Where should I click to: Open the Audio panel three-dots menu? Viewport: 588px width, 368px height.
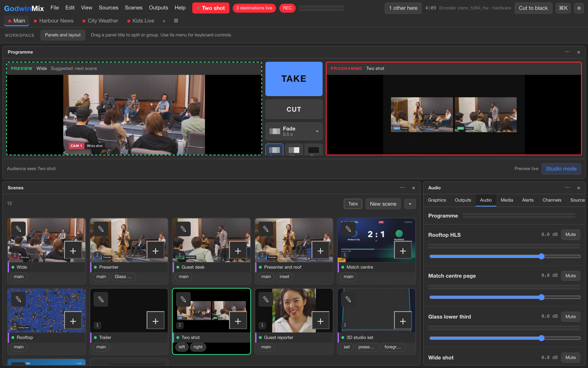point(567,188)
